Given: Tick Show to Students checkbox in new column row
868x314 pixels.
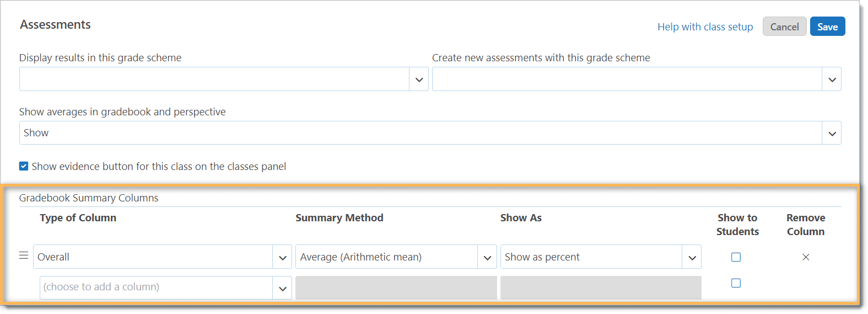Looking at the screenshot, I should [x=736, y=283].
